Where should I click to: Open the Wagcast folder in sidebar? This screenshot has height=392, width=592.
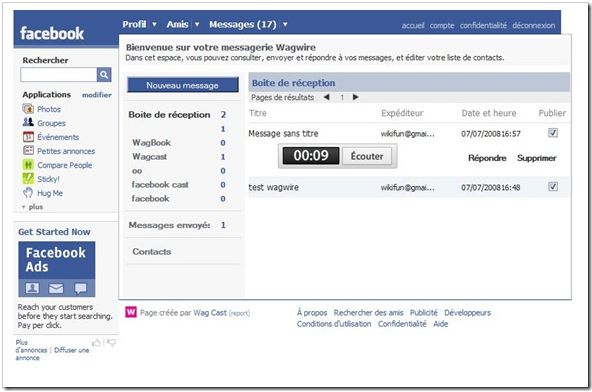(x=150, y=157)
